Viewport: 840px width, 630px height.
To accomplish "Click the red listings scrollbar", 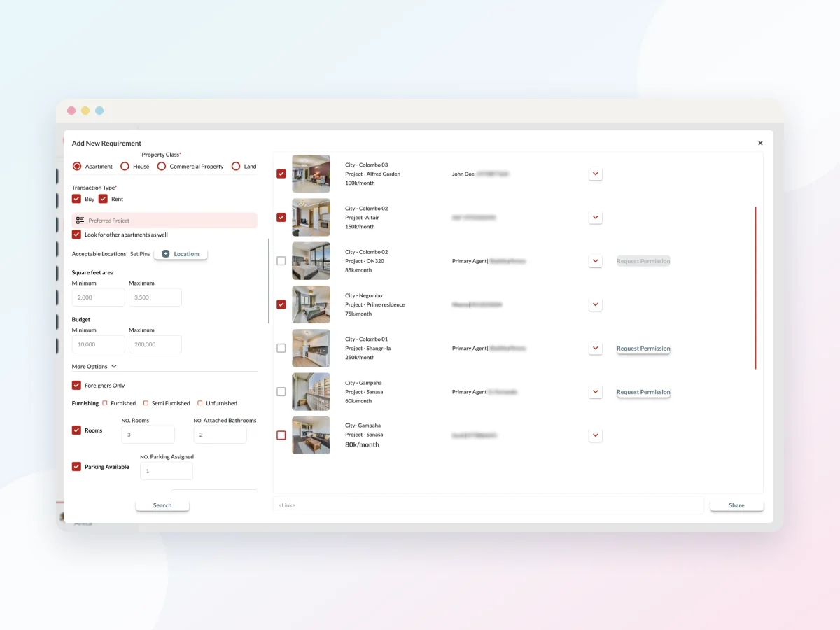I will tap(756, 288).
